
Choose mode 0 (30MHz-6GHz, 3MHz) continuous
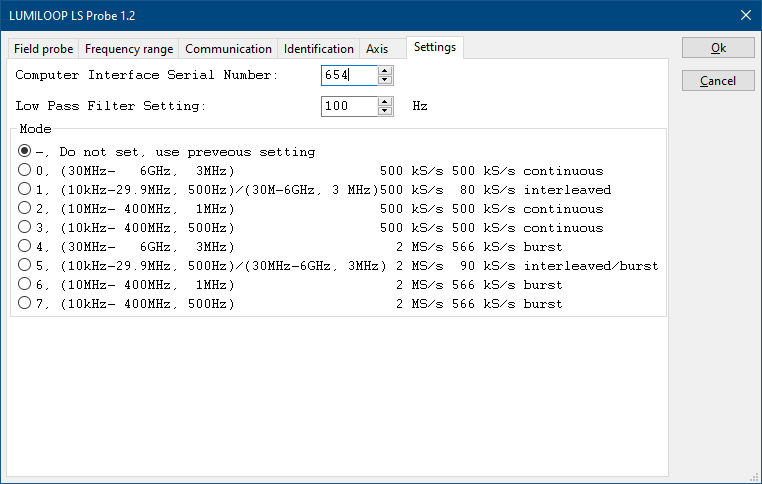point(25,171)
